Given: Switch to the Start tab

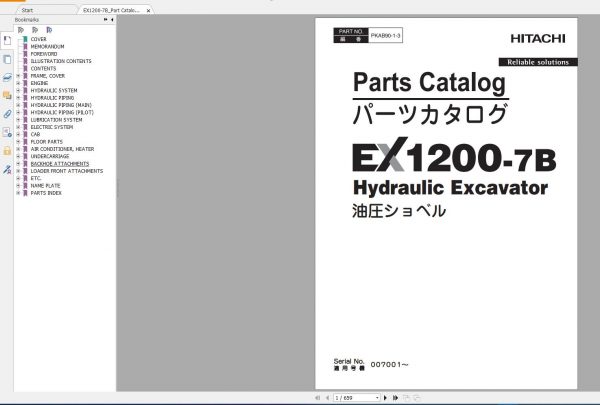Looking at the screenshot, I should tap(27, 10).
